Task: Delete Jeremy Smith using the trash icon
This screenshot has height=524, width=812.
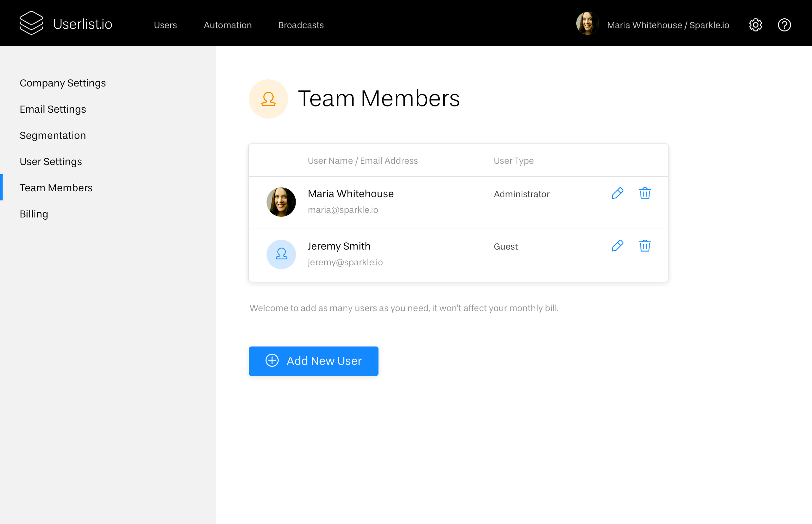Action: pyautogui.click(x=645, y=246)
